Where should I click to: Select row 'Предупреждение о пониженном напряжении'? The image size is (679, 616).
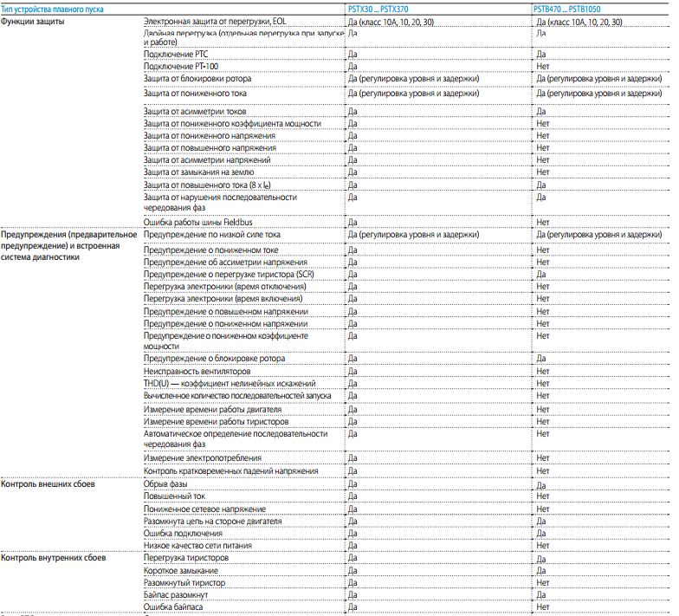coord(225,324)
